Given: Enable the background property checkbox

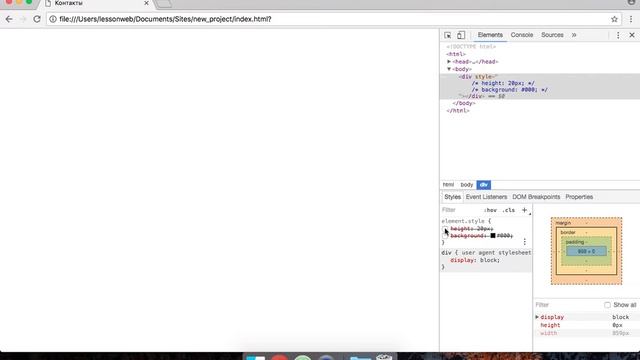Looking at the screenshot, I should click(445, 236).
